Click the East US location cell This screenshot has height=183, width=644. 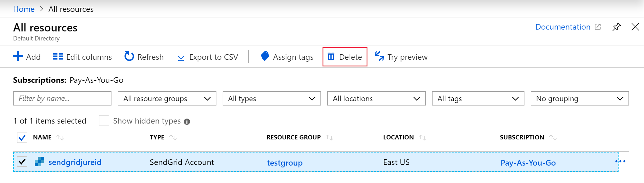[396, 162]
